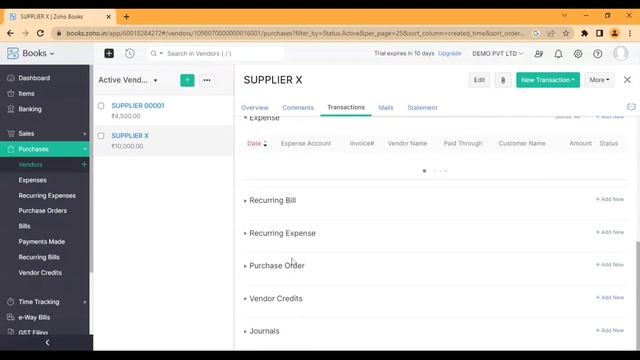The height and width of the screenshot is (360, 640).
Task: Focus the Search in Vendors field
Action: coord(215,53)
